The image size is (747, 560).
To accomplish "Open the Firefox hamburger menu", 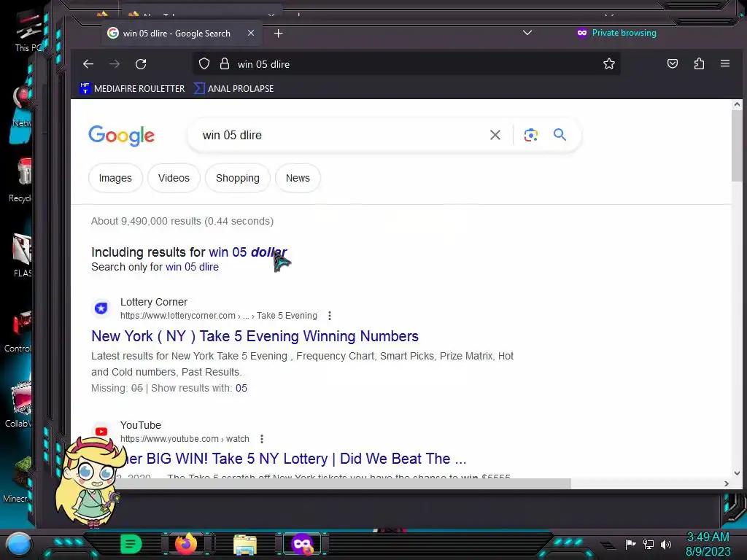I will (x=725, y=64).
